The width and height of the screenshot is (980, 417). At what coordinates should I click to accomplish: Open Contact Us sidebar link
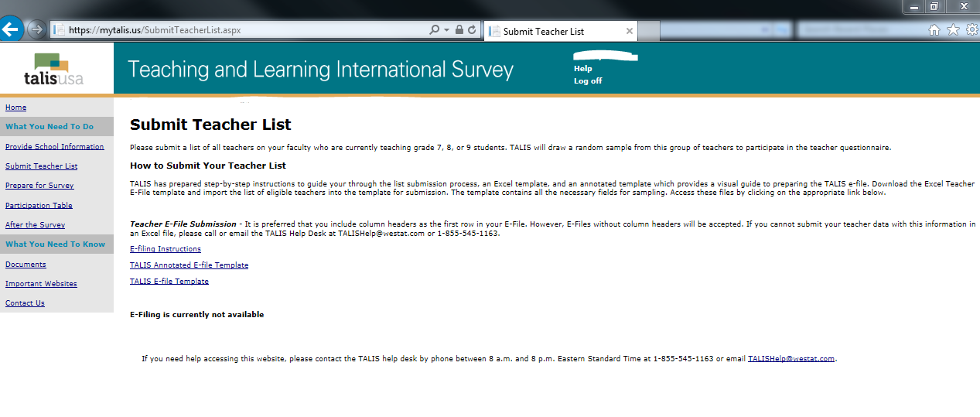coord(25,302)
